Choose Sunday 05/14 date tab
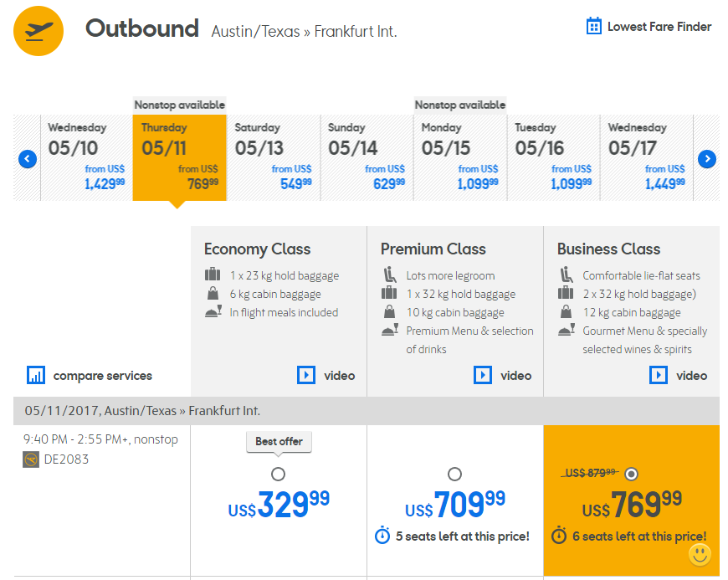 (x=367, y=158)
